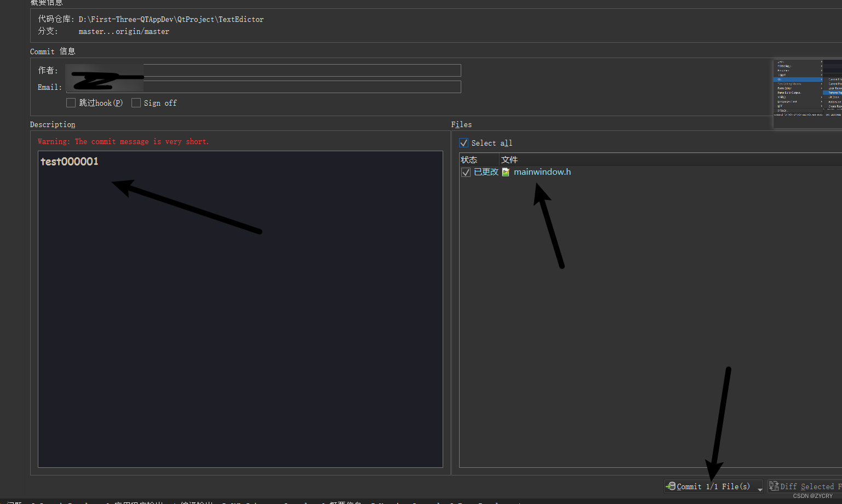Uncheck the Select all checkbox
842x504 pixels.
[463, 143]
